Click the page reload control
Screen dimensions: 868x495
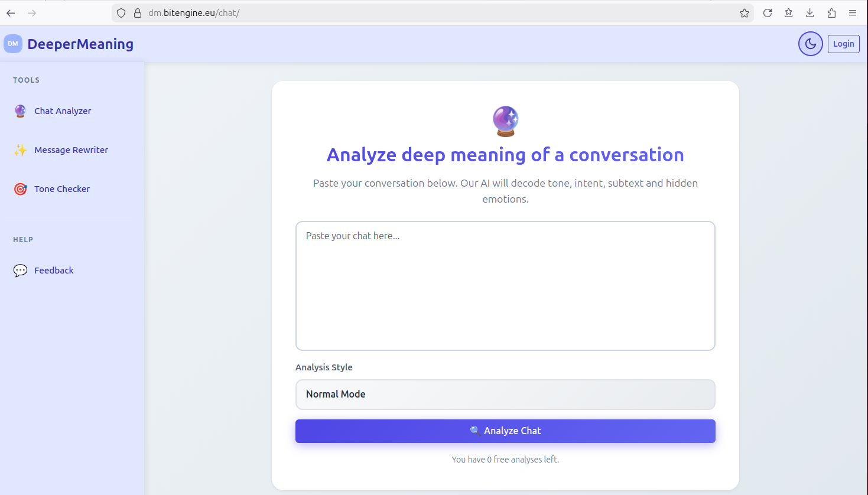click(767, 12)
